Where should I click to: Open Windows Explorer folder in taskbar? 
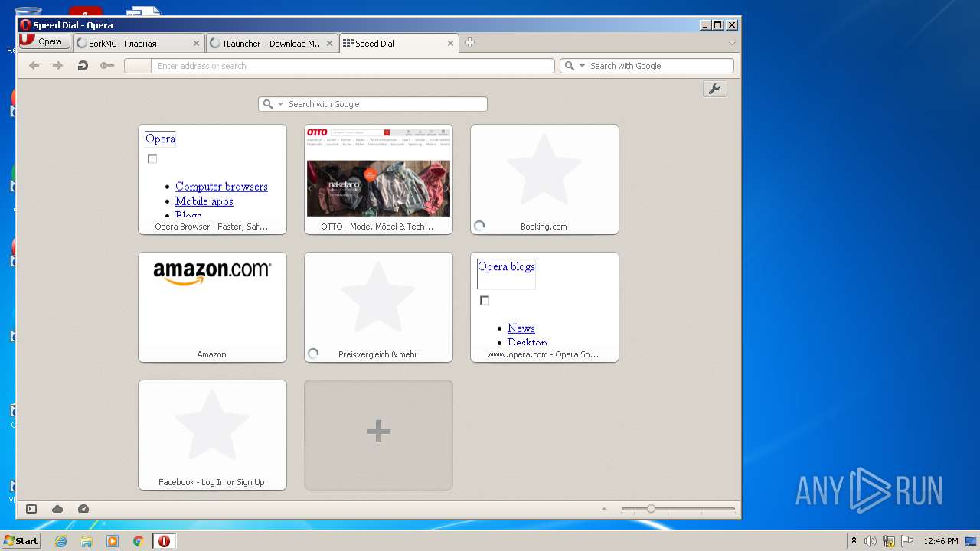87,541
